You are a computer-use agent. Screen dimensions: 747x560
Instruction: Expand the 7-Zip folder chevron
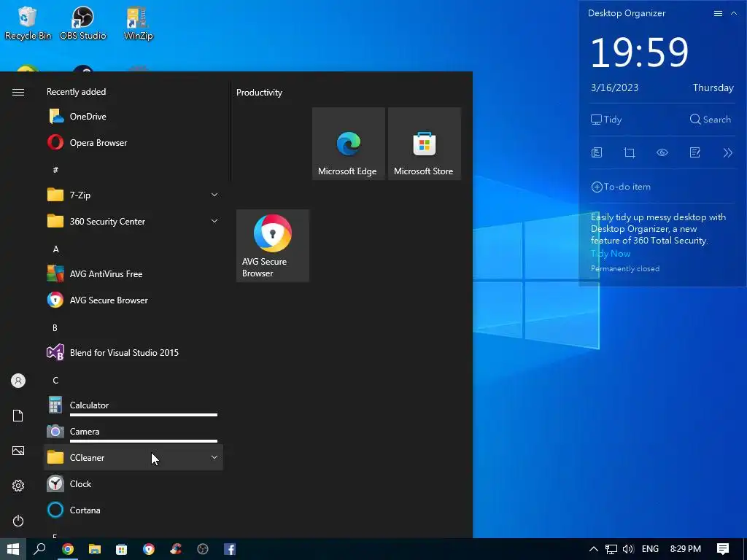click(214, 195)
